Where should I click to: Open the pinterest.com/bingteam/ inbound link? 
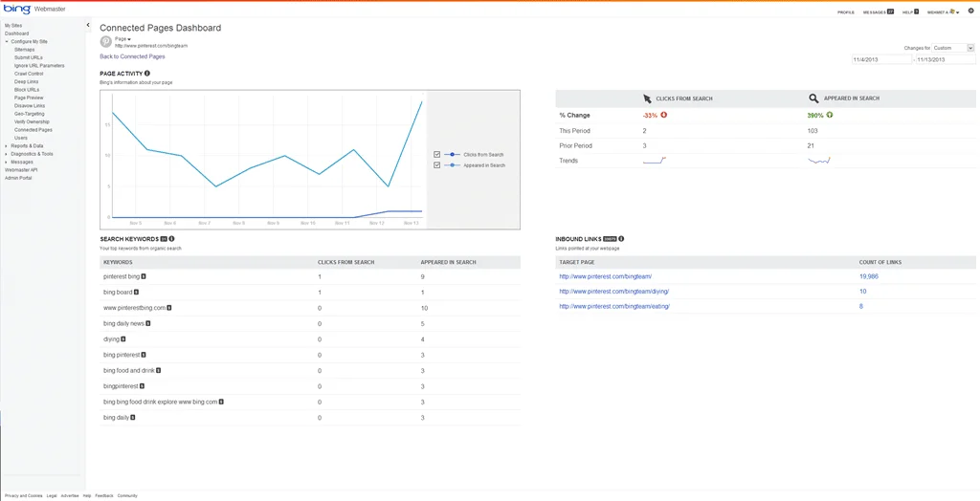coord(606,276)
